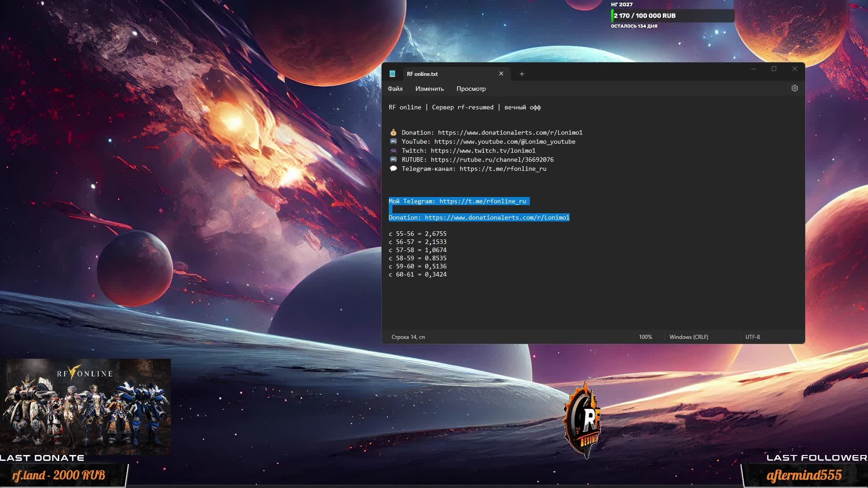Click the RUTUBE channel URL

(x=492, y=160)
